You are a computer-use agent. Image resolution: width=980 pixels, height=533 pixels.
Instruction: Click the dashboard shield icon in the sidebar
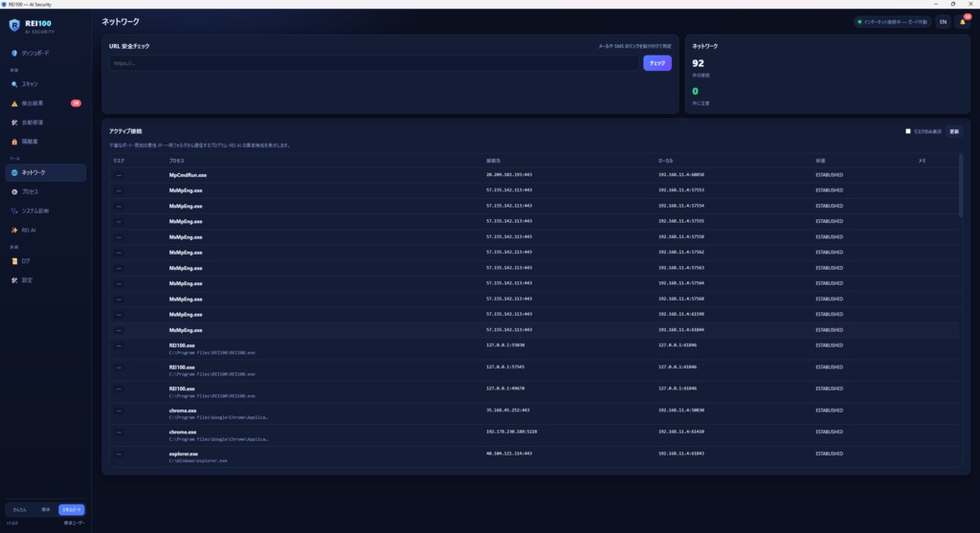click(x=14, y=54)
